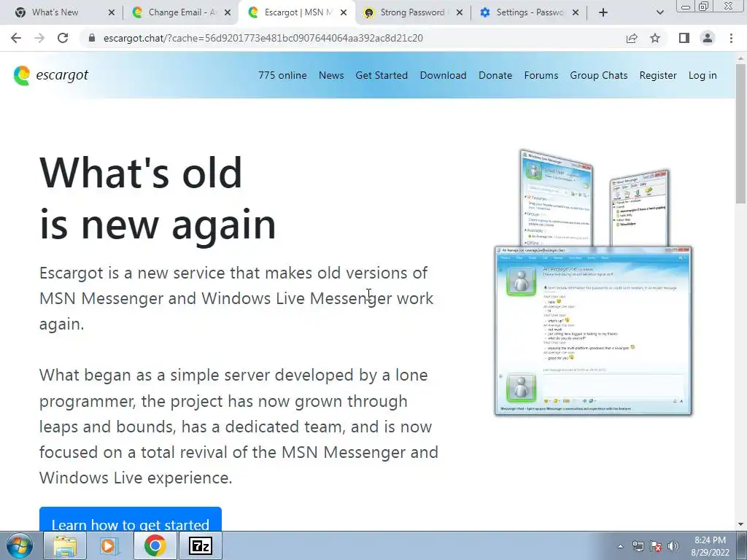Close the Escargot tab
The image size is (747, 560).
344,12
